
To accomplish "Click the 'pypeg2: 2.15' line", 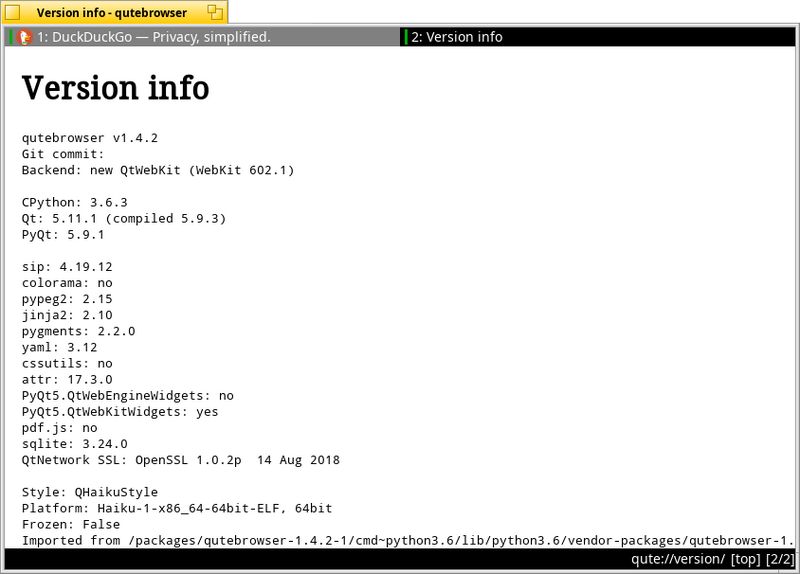I will point(67,299).
